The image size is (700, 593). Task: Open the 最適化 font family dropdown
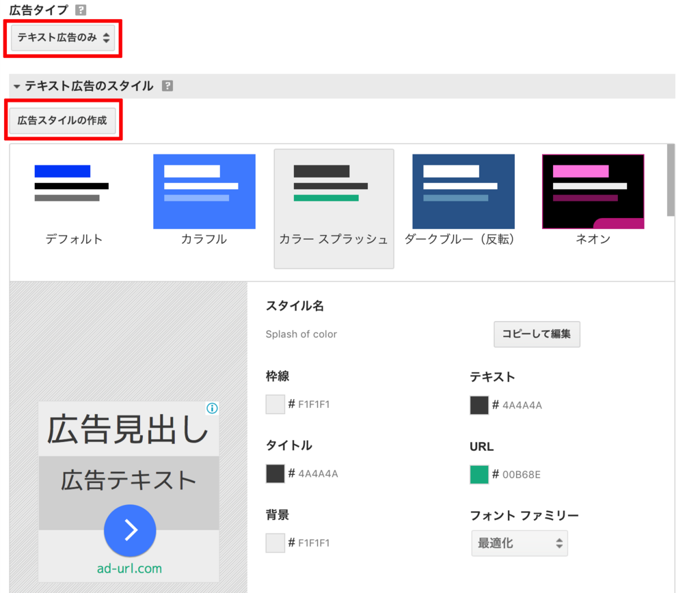520,543
